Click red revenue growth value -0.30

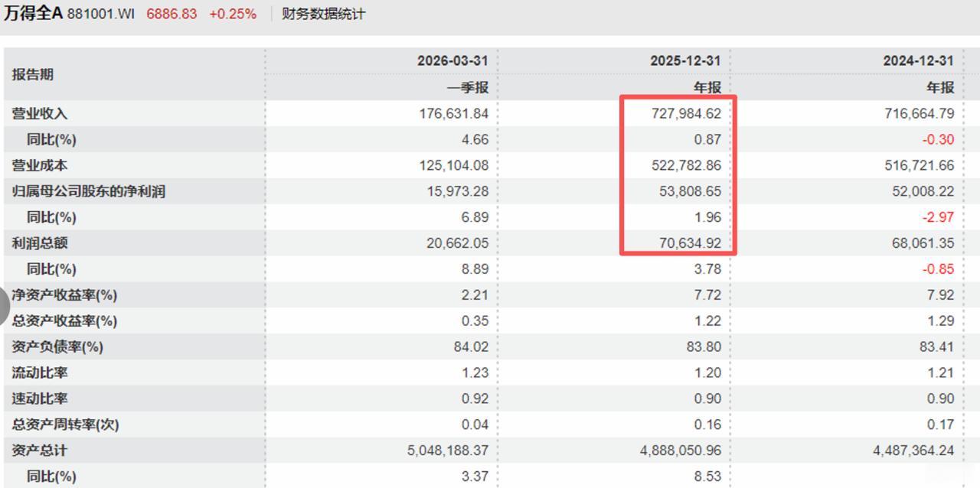click(939, 139)
